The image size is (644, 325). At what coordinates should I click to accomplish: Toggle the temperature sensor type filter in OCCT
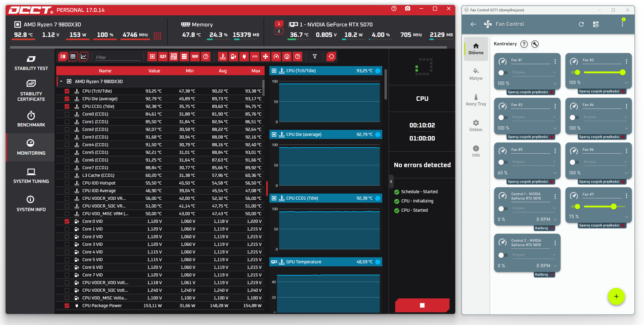pos(223,56)
